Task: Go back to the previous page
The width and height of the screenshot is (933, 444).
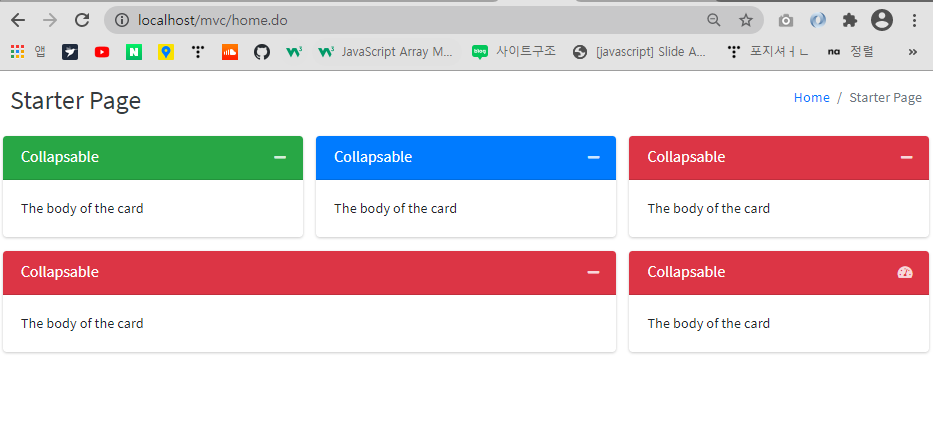Action: (x=18, y=20)
